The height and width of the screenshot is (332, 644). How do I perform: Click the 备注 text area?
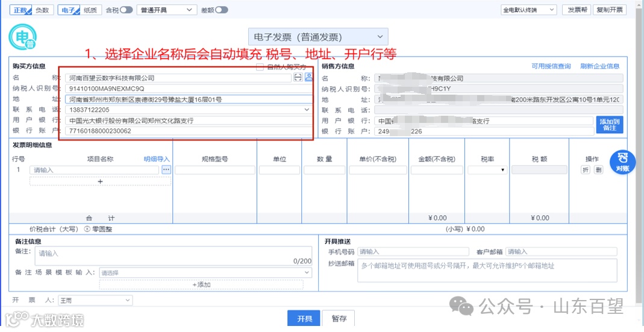pos(174,257)
